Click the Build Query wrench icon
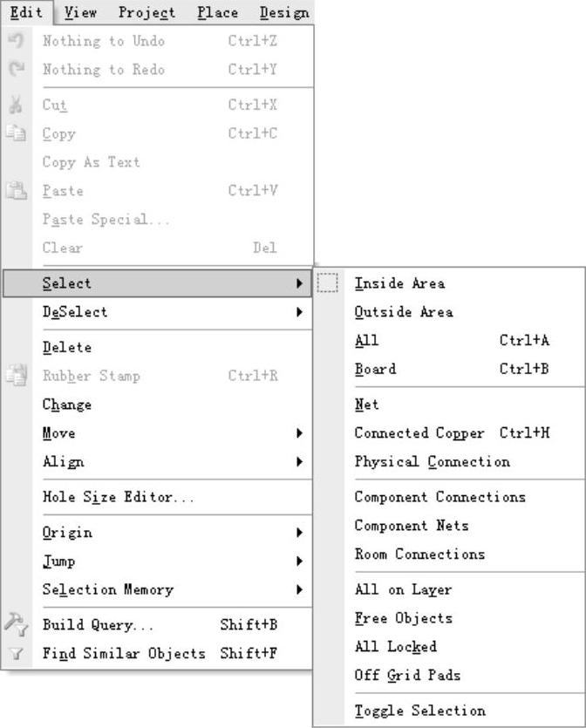This screenshot has height=728, width=586. [16, 624]
